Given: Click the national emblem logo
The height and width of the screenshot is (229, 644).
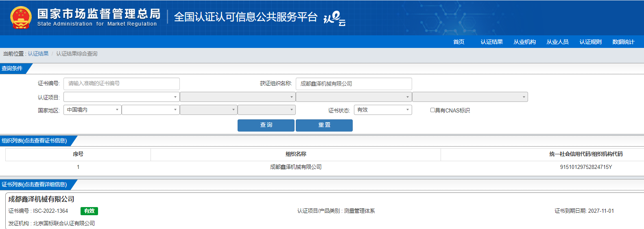Looking at the screenshot, I should tap(21, 17).
